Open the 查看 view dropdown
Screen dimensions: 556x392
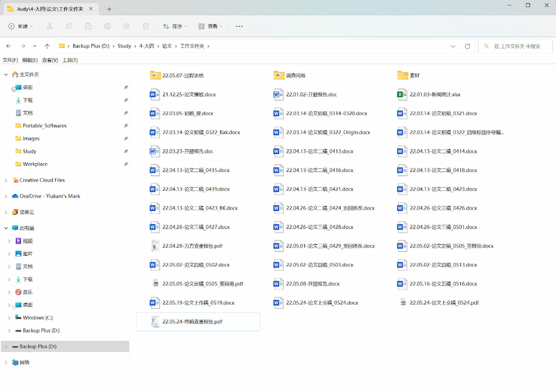click(210, 26)
